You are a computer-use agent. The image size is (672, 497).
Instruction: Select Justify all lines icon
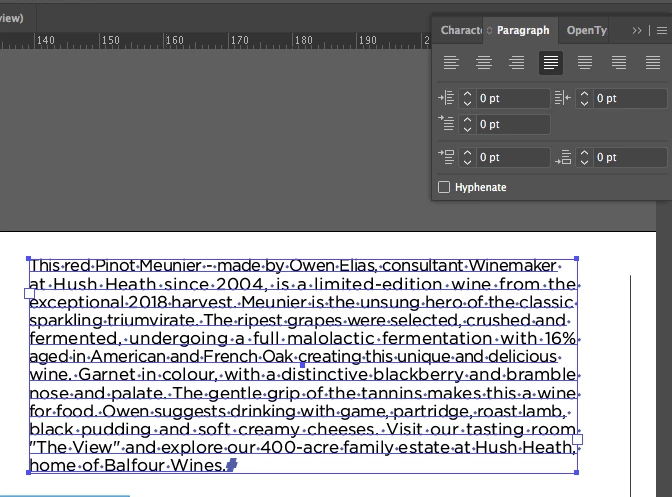coord(653,63)
